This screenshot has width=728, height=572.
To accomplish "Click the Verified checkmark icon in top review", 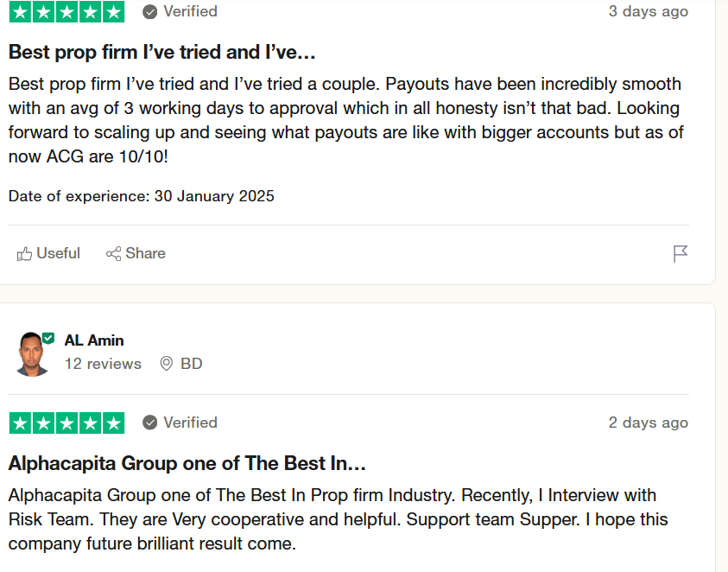I will tap(150, 11).
